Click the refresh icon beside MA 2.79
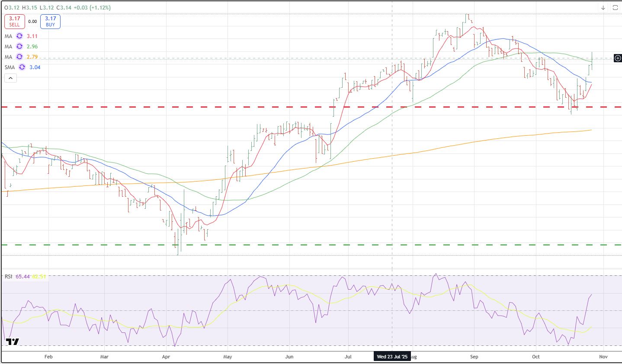Screen dimensions: 622x364 pos(19,57)
